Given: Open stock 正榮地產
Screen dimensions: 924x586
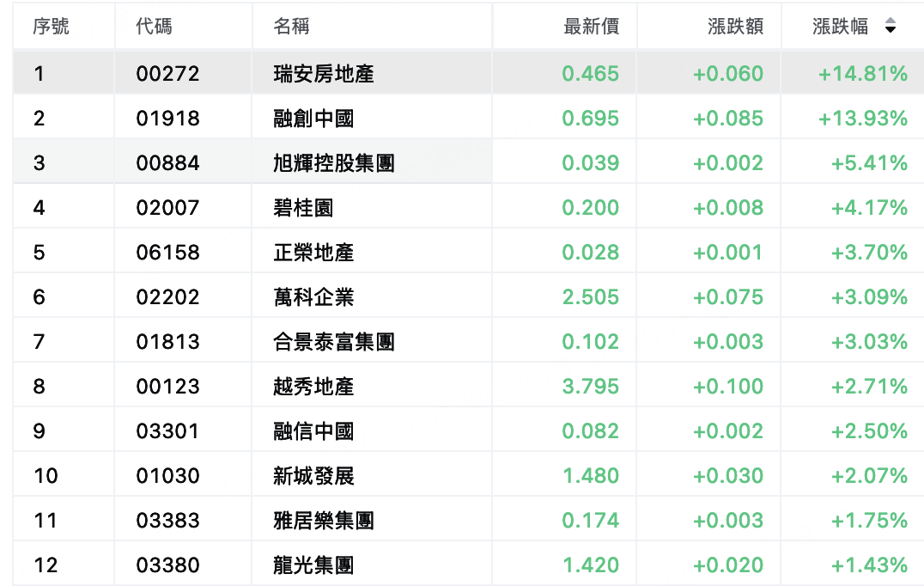Looking at the screenshot, I should [x=313, y=253].
